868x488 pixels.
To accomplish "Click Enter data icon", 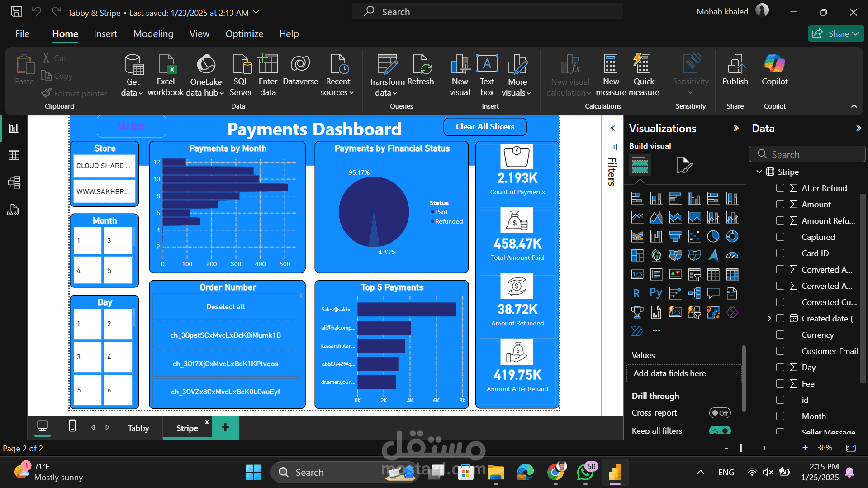I will point(268,75).
